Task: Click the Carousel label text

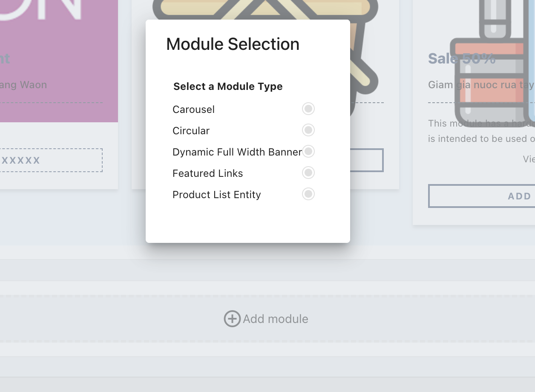Action: 193,110
